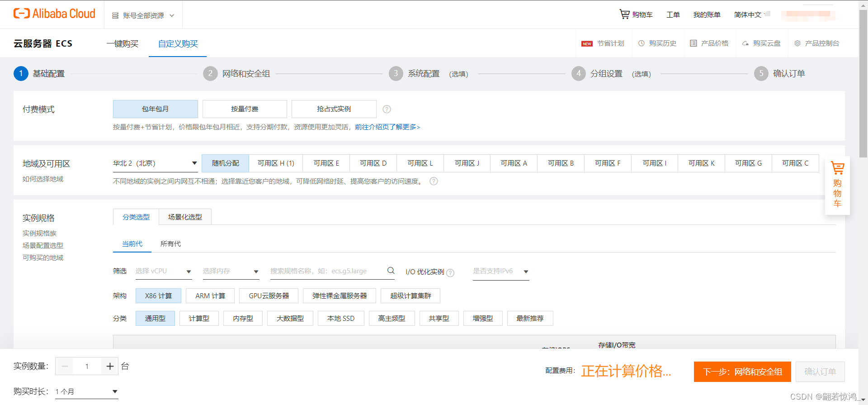Open 前往介绍页了解更多 link

point(387,127)
